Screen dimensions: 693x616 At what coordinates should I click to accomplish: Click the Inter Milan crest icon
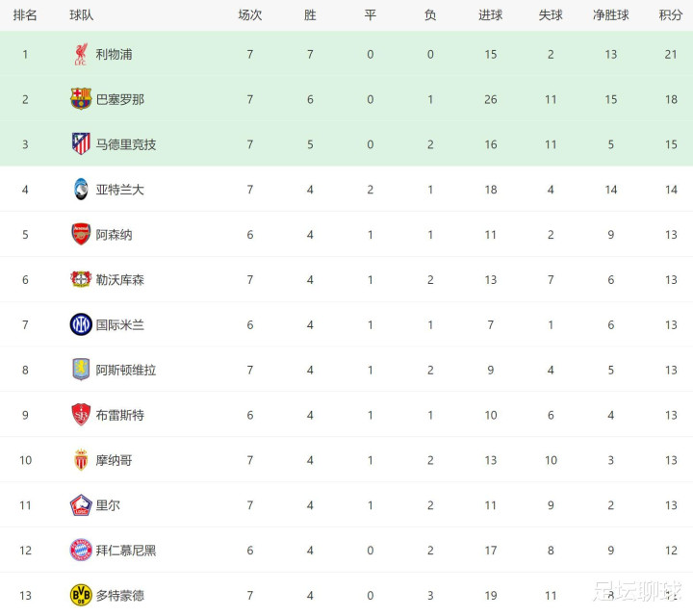81,325
